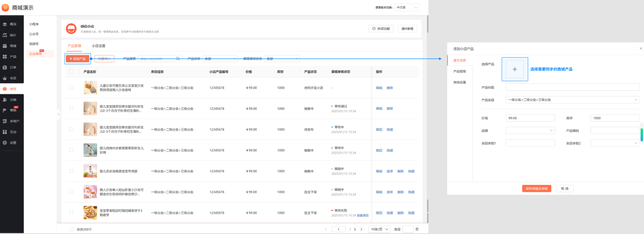Image resolution: width=644 pixels, height=234 pixels.
Task: Open 订单 orders in the left sidebar
Action: point(10,67)
